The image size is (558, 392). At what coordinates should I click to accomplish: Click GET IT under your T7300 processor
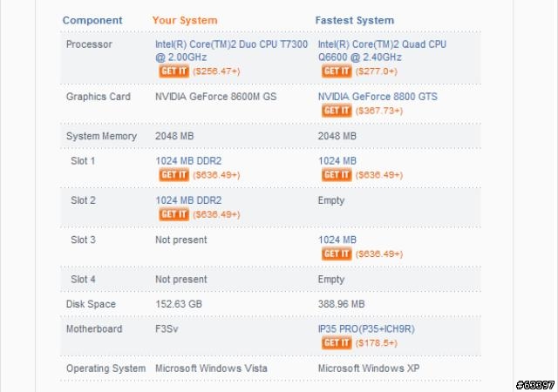coord(174,71)
